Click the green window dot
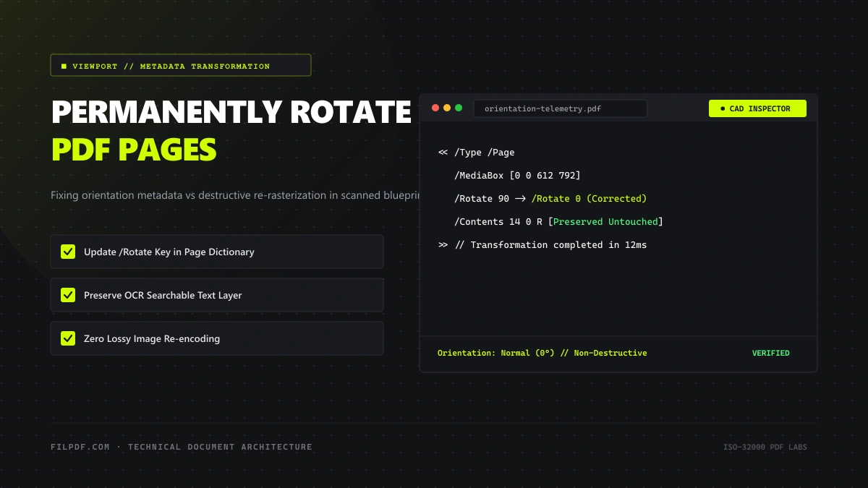The height and width of the screenshot is (488, 868). [x=459, y=108]
